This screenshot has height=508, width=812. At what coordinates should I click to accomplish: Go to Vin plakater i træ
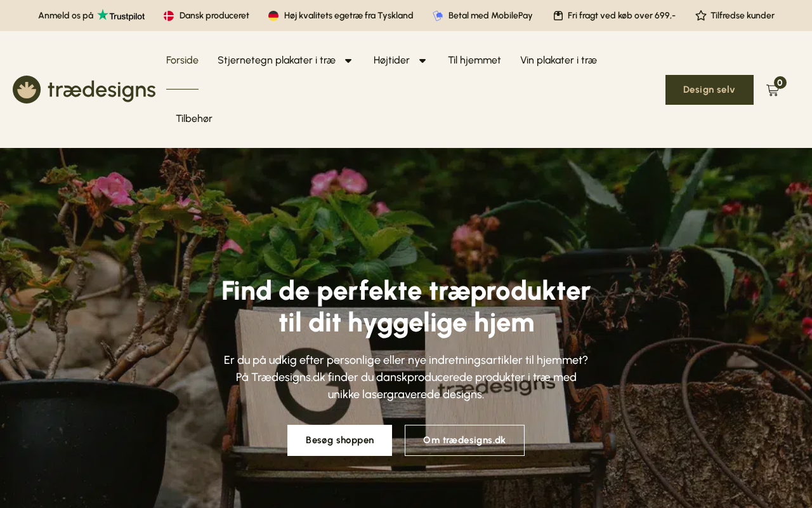pyautogui.click(x=558, y=60)
